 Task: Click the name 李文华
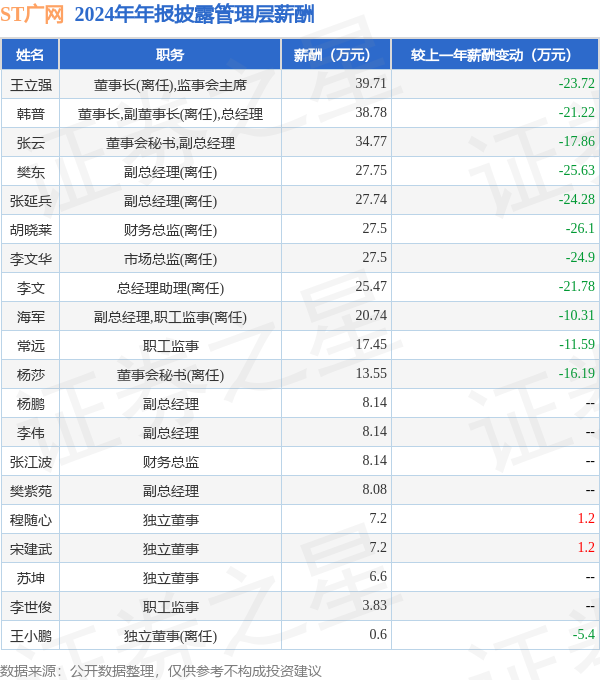click(x=31, y=259)
